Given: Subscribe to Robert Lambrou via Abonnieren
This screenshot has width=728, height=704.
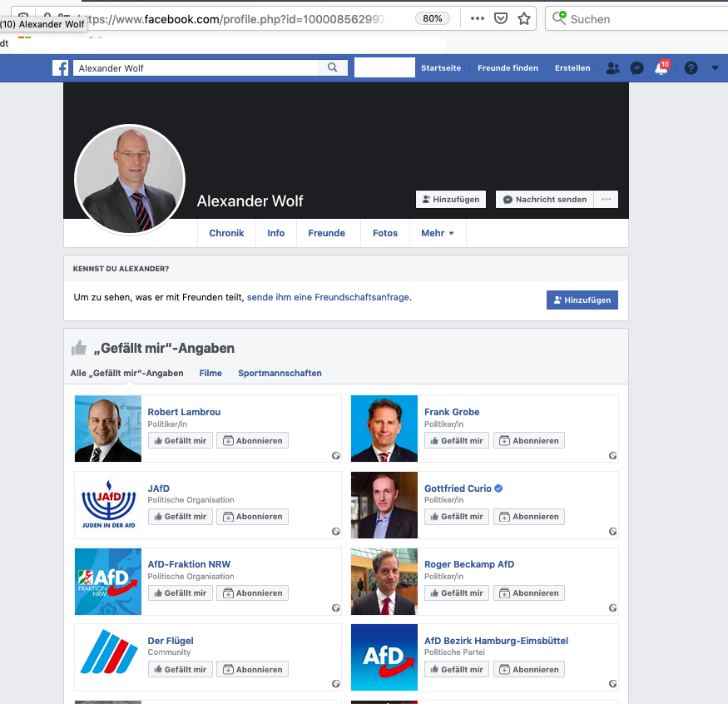Looking at the screenshot, I should point(253,441).
